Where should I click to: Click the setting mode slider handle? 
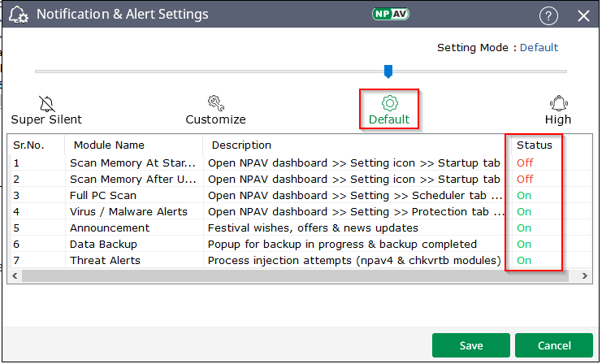(x=388, y=71)
